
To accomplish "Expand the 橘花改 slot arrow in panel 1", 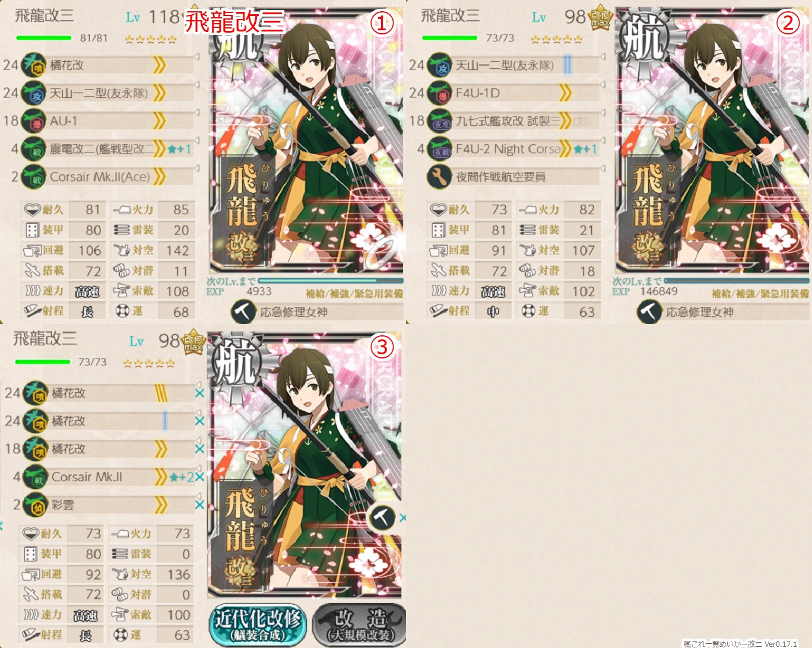I will [197, 58].
